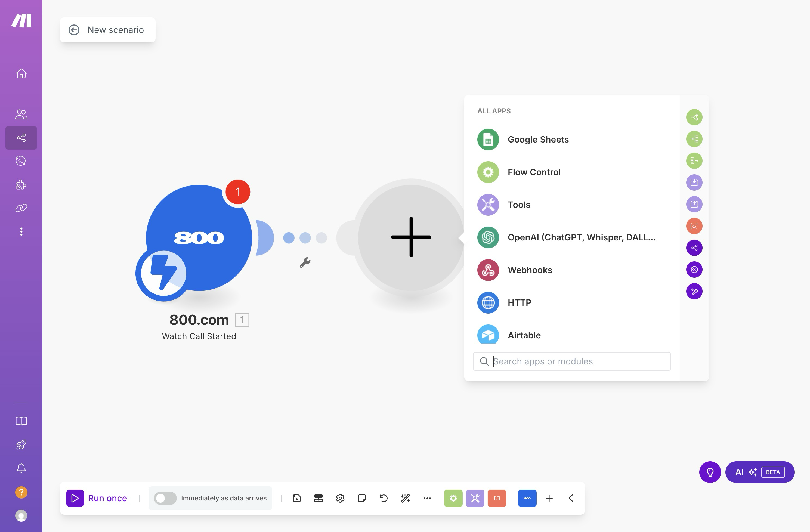Select HTTP app
Image resolution: width=810 pixels, height=532 pixels.
(x=572, y=303)
